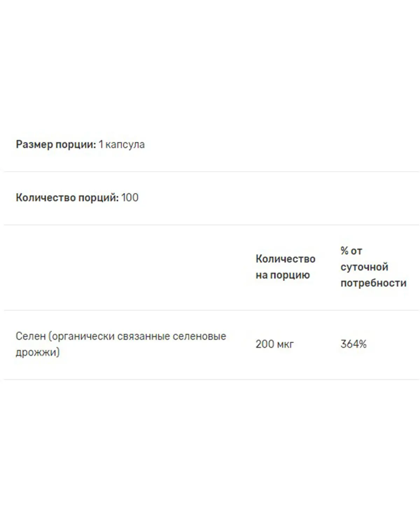Click the word 'Размер' in first row
The height and width of the screenshot is (525, 420).
point(34,145)
